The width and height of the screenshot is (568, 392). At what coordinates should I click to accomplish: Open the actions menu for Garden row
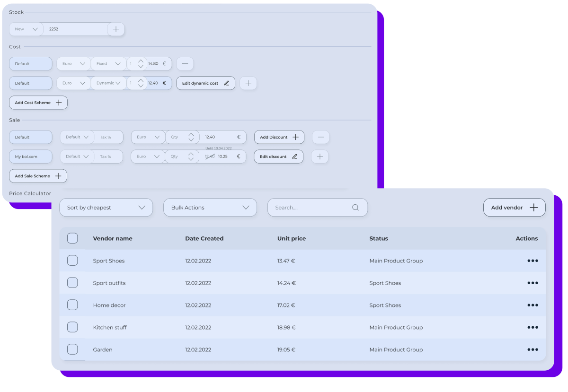(532, 349)
